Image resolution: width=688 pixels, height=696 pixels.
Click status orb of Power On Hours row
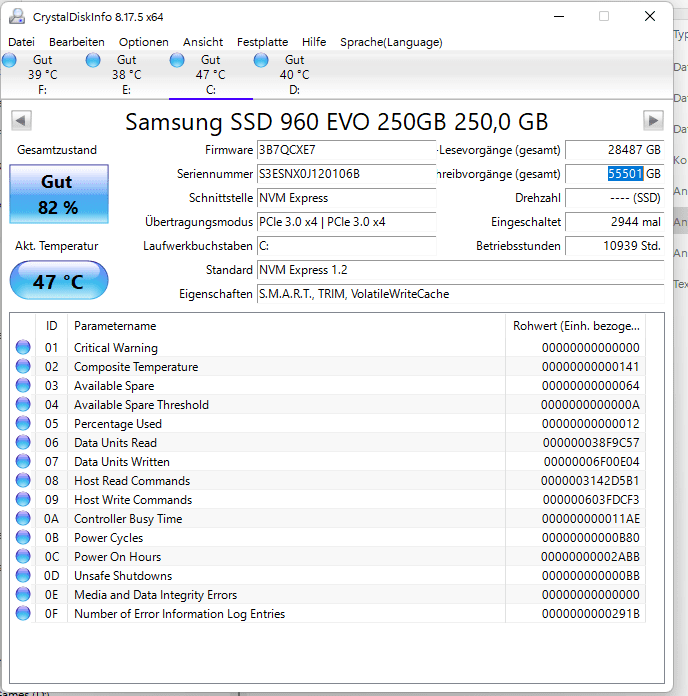click(x=23, y=556)
